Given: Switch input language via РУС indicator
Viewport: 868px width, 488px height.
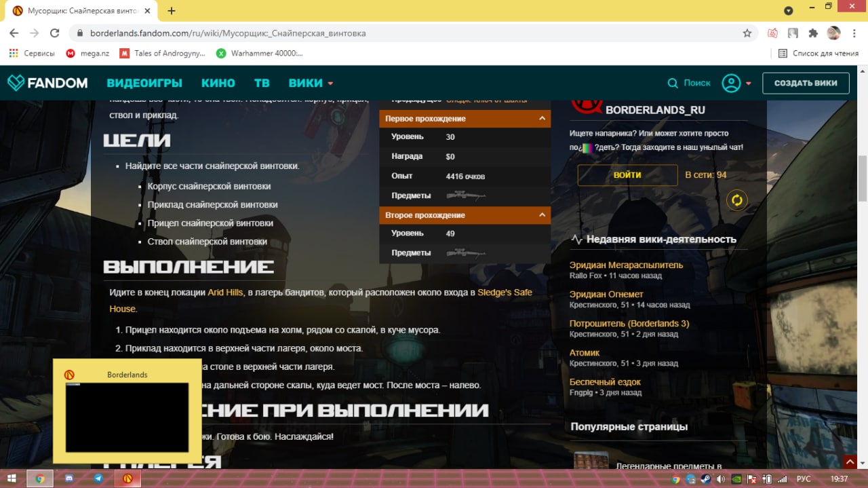Looking at the screenshot, I should pos(803,479).
